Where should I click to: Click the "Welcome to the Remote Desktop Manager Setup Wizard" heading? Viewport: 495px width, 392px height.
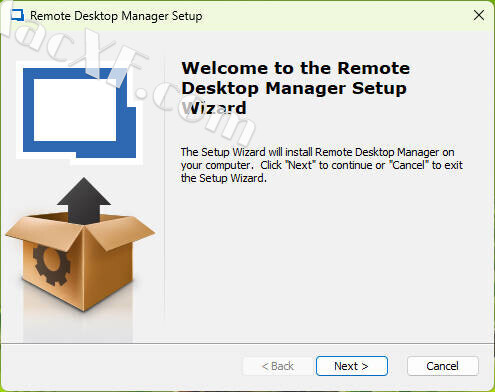click(x=295, y=88)
